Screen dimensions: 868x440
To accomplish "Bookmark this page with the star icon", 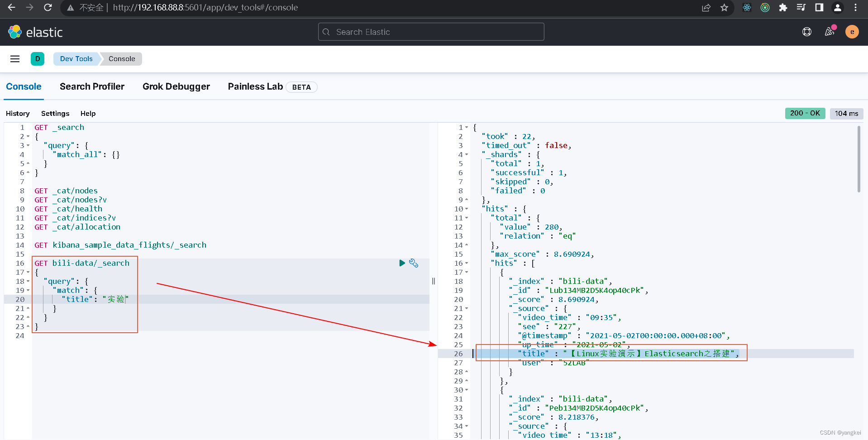I will pos(724,8).
